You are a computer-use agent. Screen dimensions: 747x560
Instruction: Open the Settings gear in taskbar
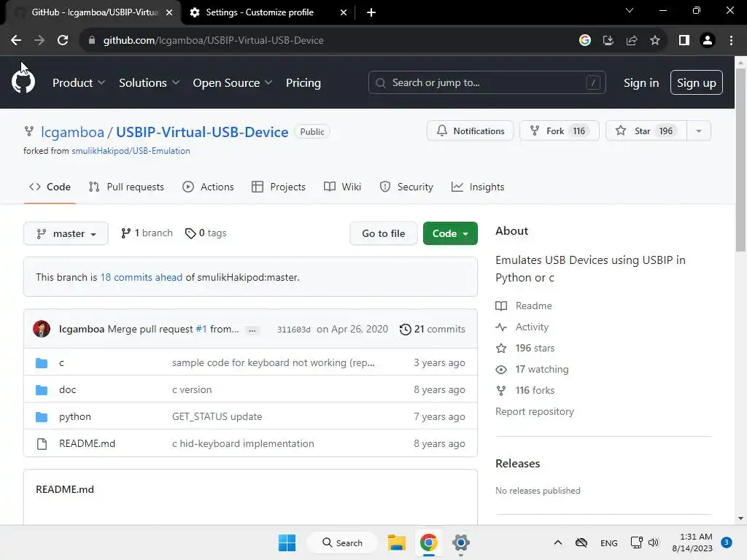point(461,542)
